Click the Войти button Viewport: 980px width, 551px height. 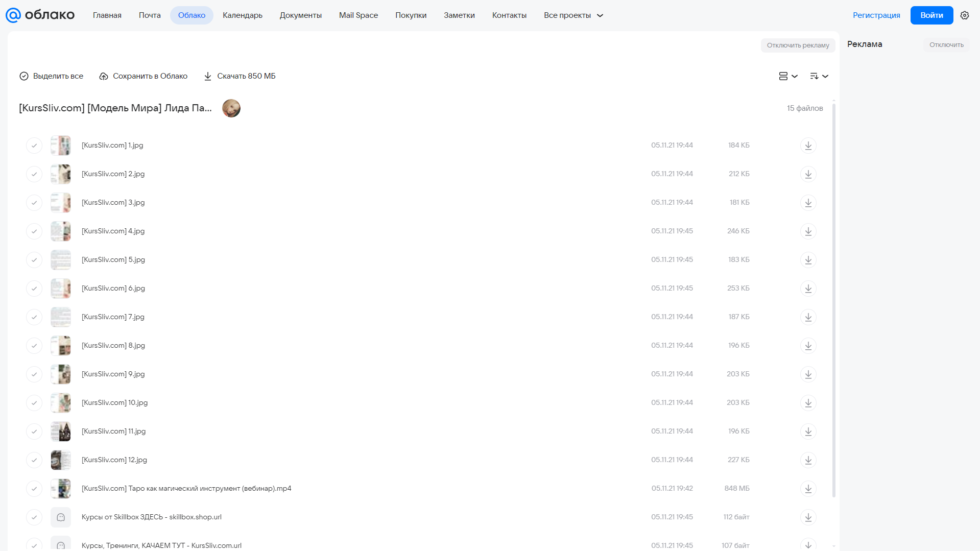pyautogui.click(x=931, y=15)
